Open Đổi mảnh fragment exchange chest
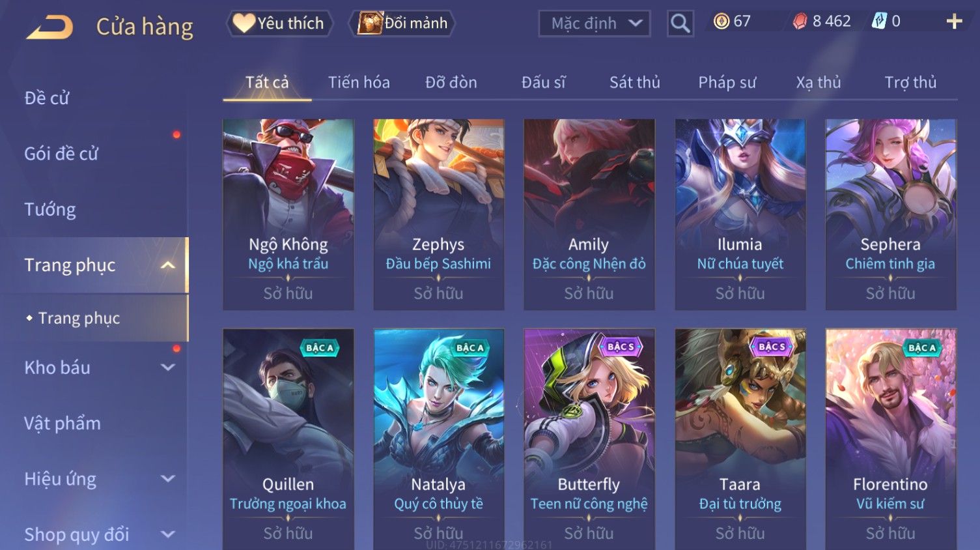 (402, 23)
